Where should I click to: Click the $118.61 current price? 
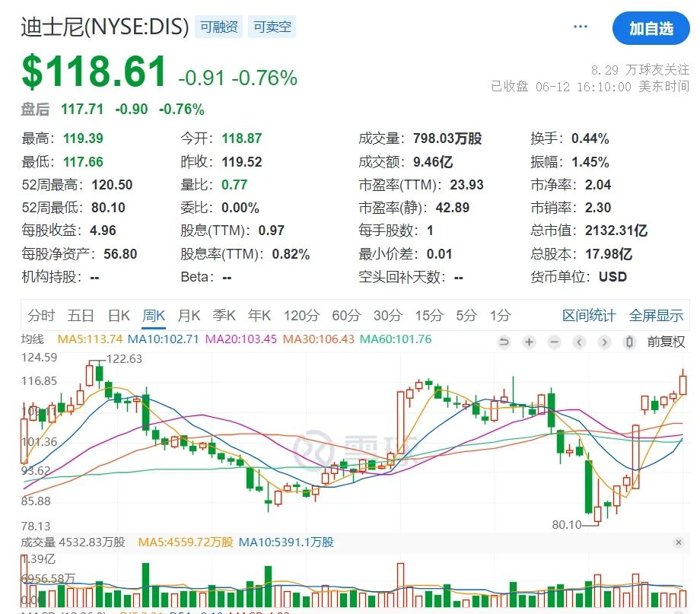(94, 71)
